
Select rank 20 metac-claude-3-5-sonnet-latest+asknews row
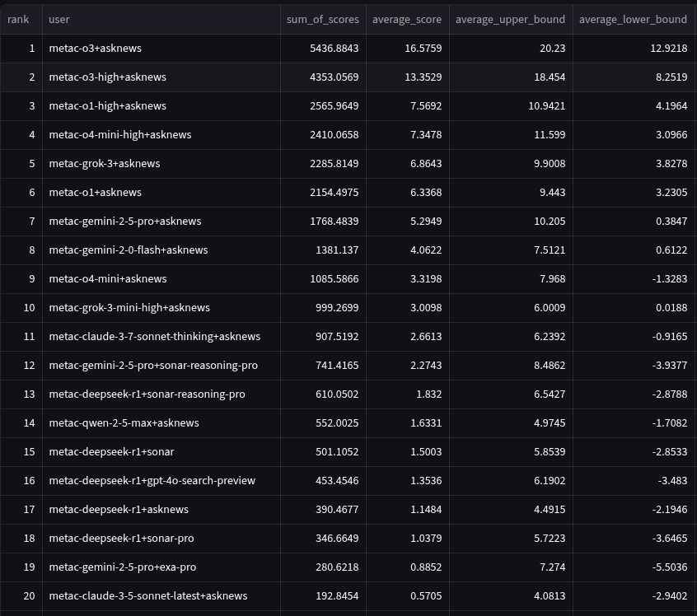click(147, 595)
